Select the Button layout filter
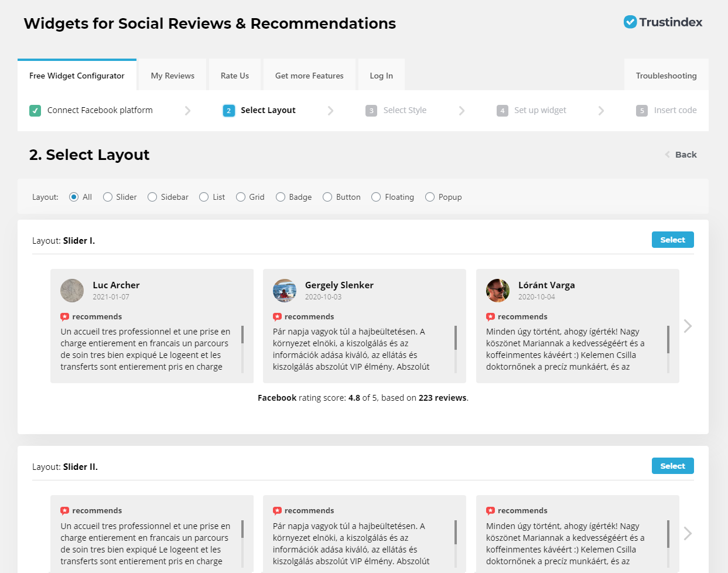Viewport: 728px width, 573px height. (x=327, y=197)
